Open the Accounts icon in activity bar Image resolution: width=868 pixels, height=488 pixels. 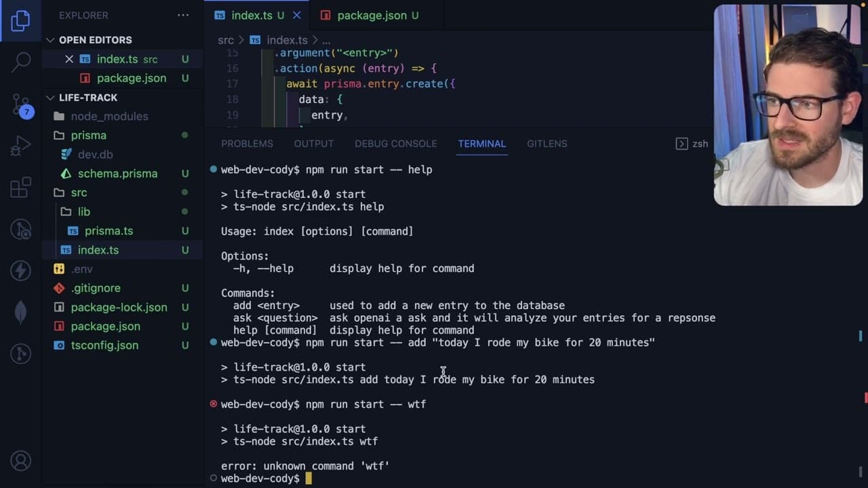21,461
